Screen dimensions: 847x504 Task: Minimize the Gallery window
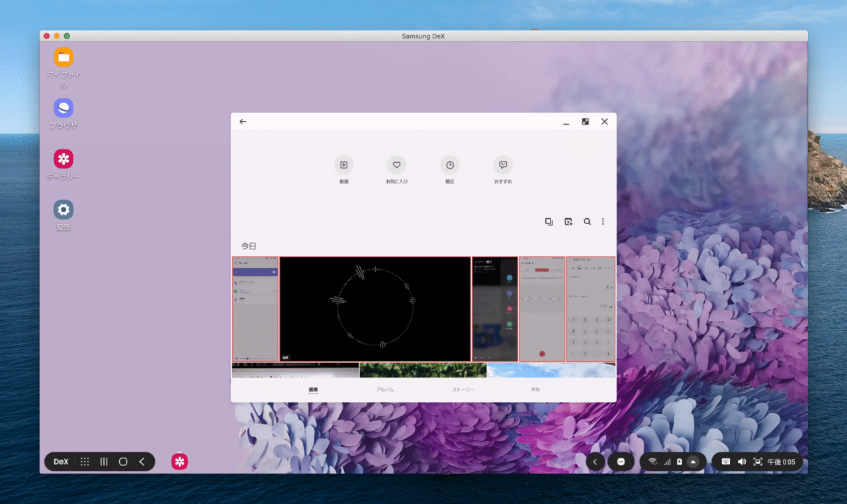(566, 122)
